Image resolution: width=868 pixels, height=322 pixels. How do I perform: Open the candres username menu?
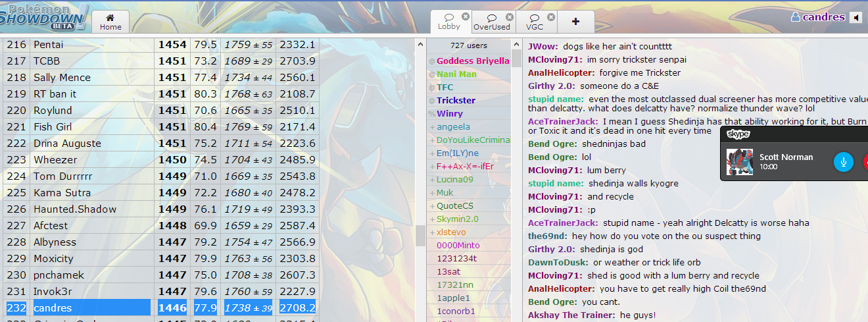(x=818, y=17)
